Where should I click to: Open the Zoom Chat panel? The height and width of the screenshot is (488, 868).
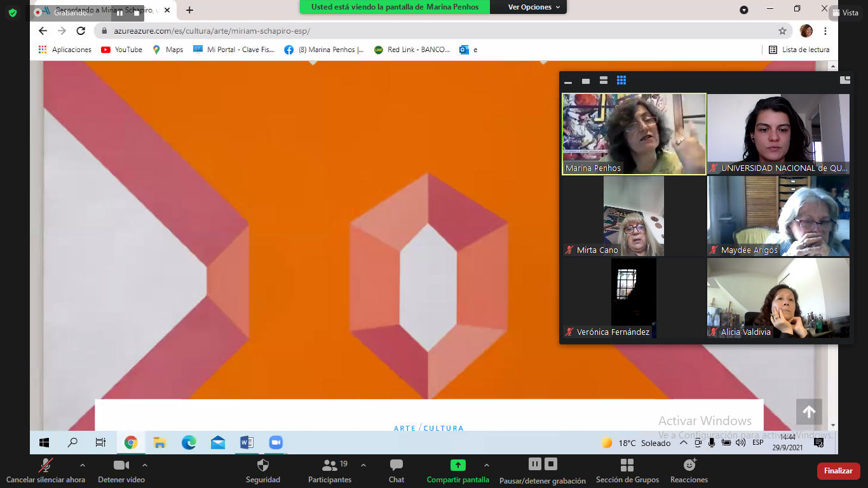coord(397,466)
